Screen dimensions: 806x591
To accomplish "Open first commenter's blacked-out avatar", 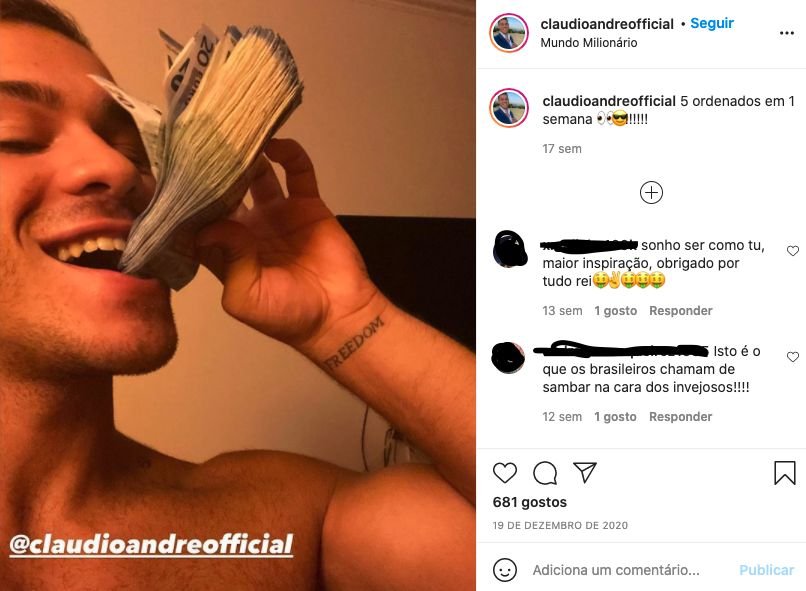I will (510, 249).
